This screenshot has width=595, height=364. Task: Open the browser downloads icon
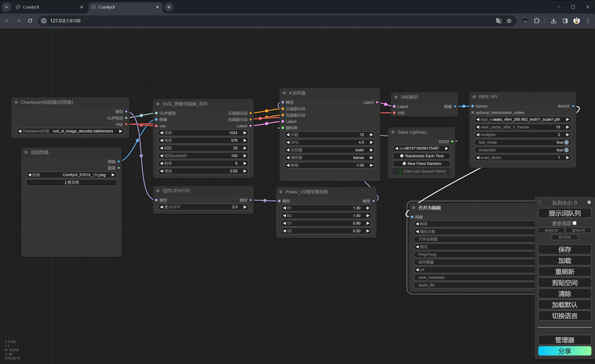(x=553, y=21)
